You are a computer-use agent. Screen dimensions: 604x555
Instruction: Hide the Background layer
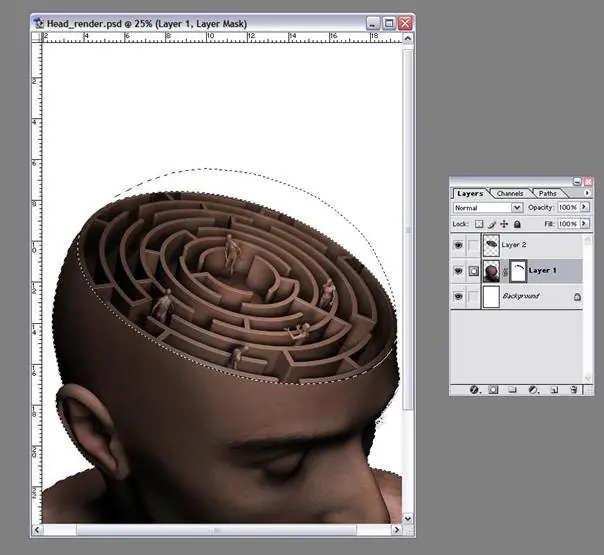click(459, 296)
